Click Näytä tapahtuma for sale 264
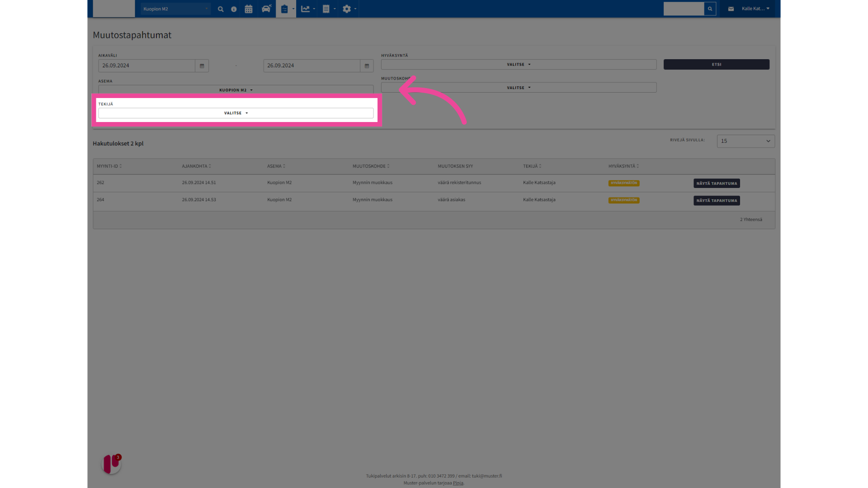This screenshot has width=868, height=488. (x=717, y=201)
